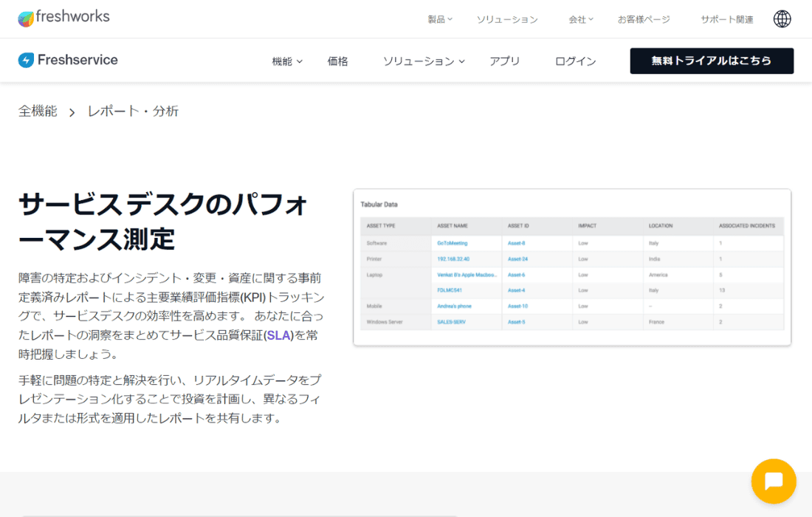Expand the Freshservice ソリューション dropdown
812x517 pixels.
tap(424, 61)
